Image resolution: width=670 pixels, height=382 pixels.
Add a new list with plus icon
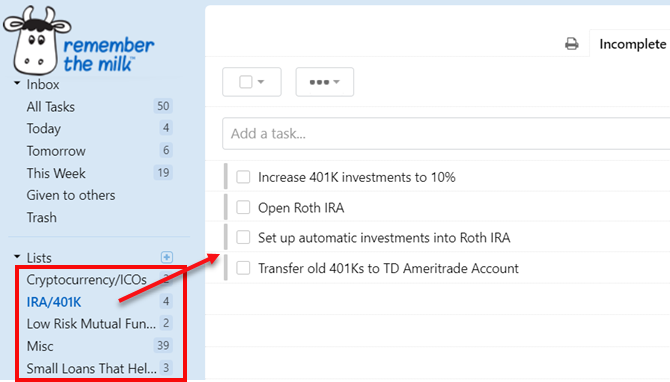tap(167, 257)
